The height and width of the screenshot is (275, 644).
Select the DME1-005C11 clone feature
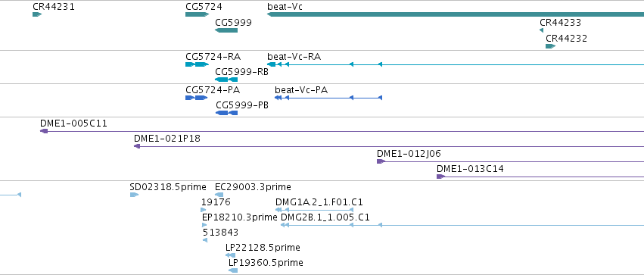point(342,131)
